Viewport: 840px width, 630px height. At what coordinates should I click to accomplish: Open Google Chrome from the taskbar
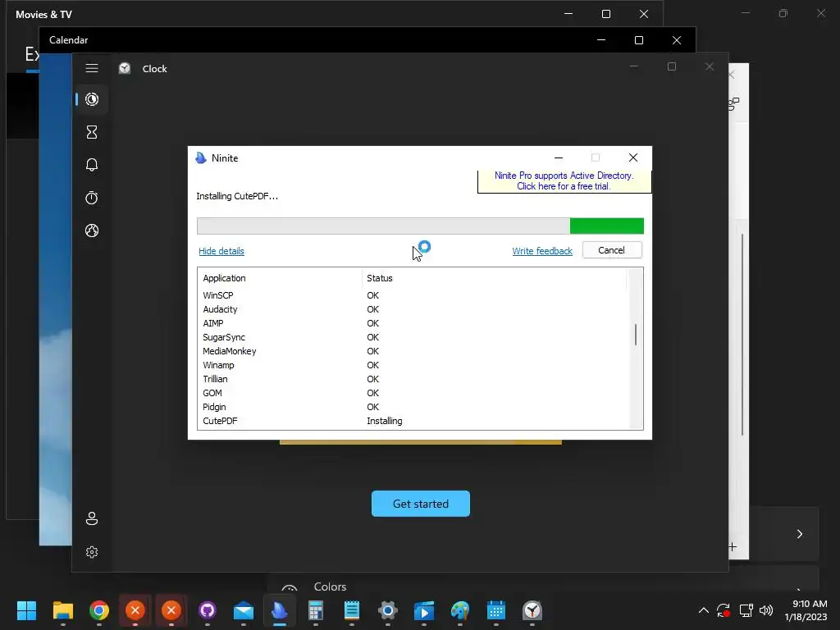(x=99, y=610)
